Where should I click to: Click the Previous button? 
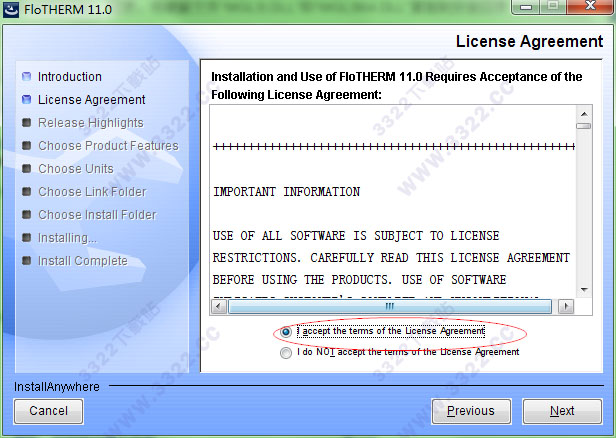[x=471, y=411]
